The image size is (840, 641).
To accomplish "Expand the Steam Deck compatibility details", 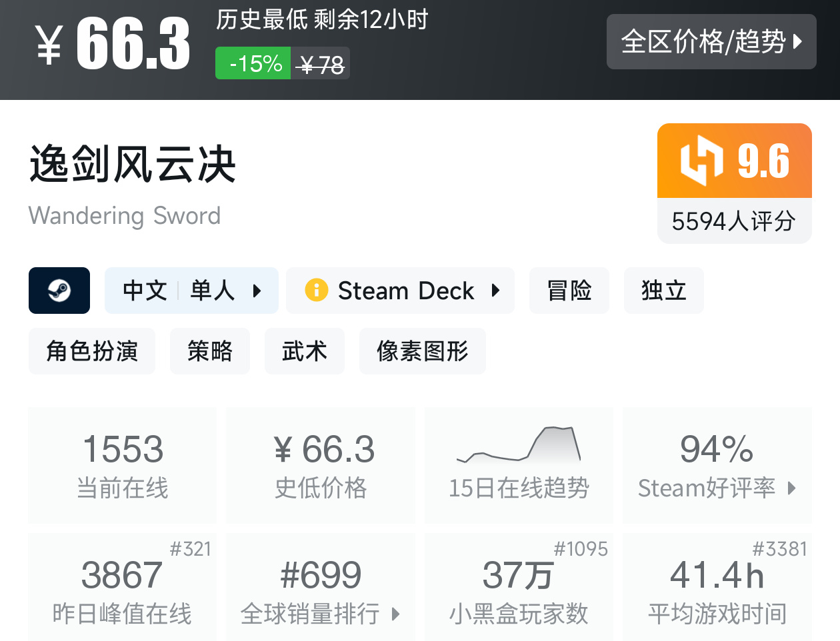I will 400,291.
